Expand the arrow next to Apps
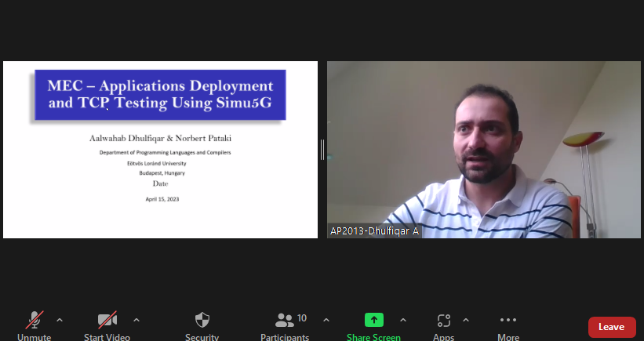Screen dimensions: 644x341 tap(466, 320)
